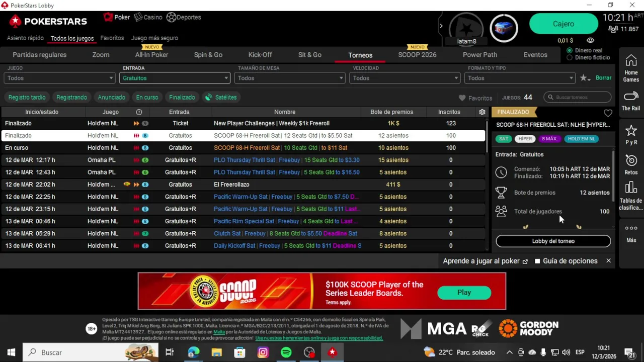
Task: Open the Eventos tab
Action: 535,55
